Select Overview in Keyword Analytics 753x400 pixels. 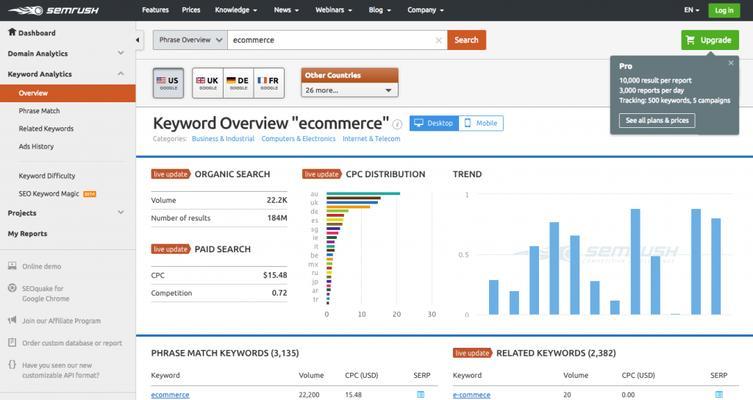coord(68,93)
